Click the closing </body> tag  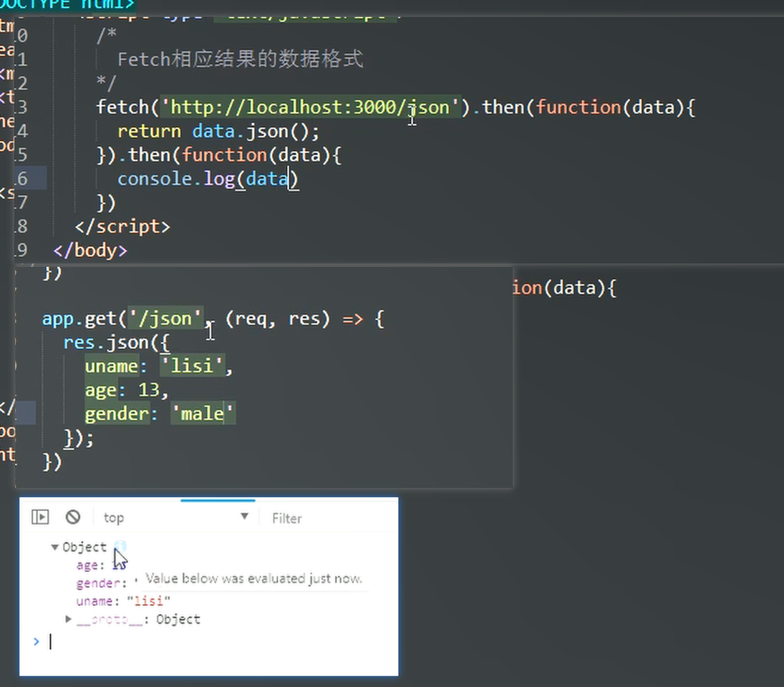click(x=90, y=250)
